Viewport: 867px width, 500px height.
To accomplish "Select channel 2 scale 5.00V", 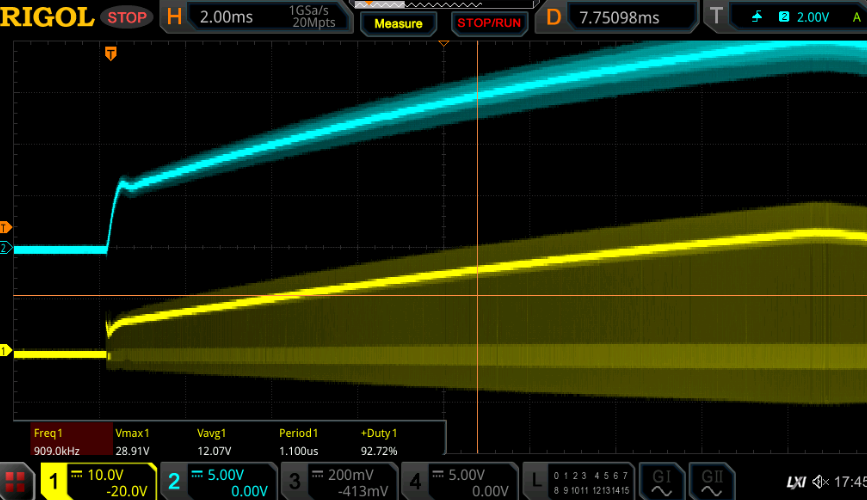I will [x=225, y=475].
